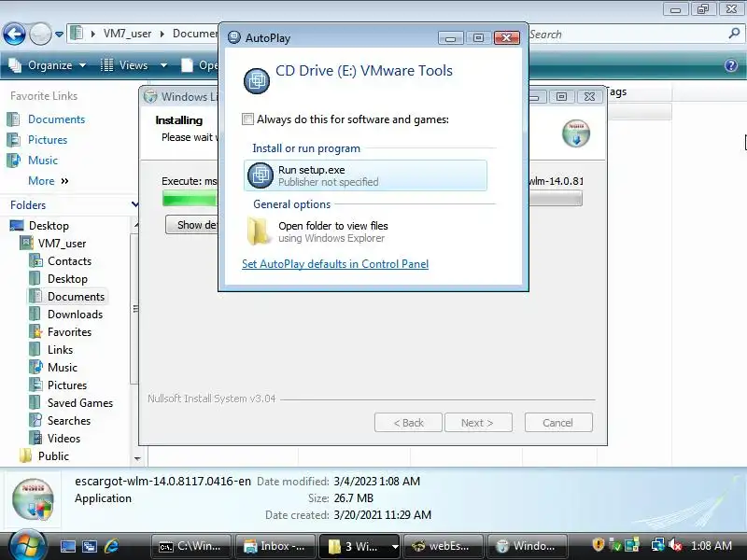Image resolution: width=747 pixels, height=560 pixels.
Task: Click the installer Cancel button
Action: 558,423
